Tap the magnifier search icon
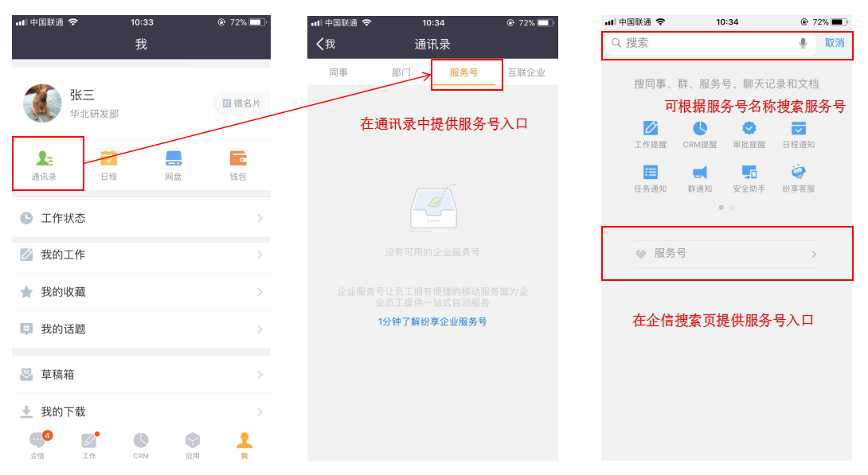868x475 pixels. (616, 43)
